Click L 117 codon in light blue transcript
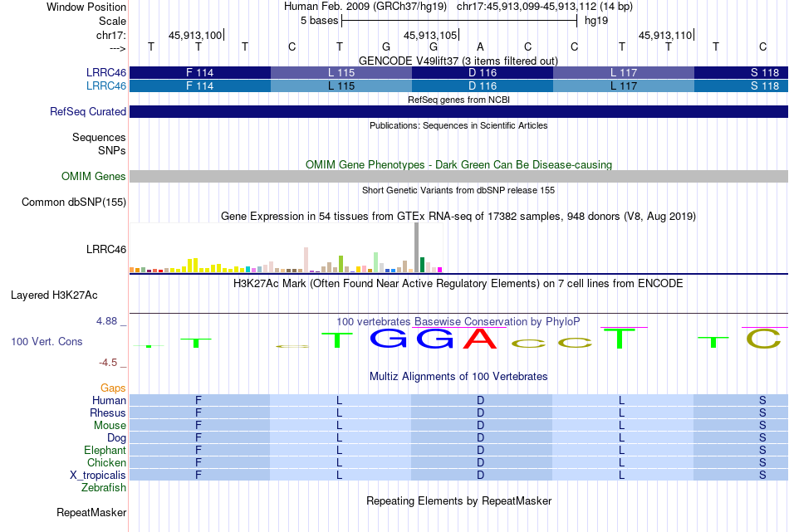The image size is (789, 532). pyautogui.click(x=624, y=86)
